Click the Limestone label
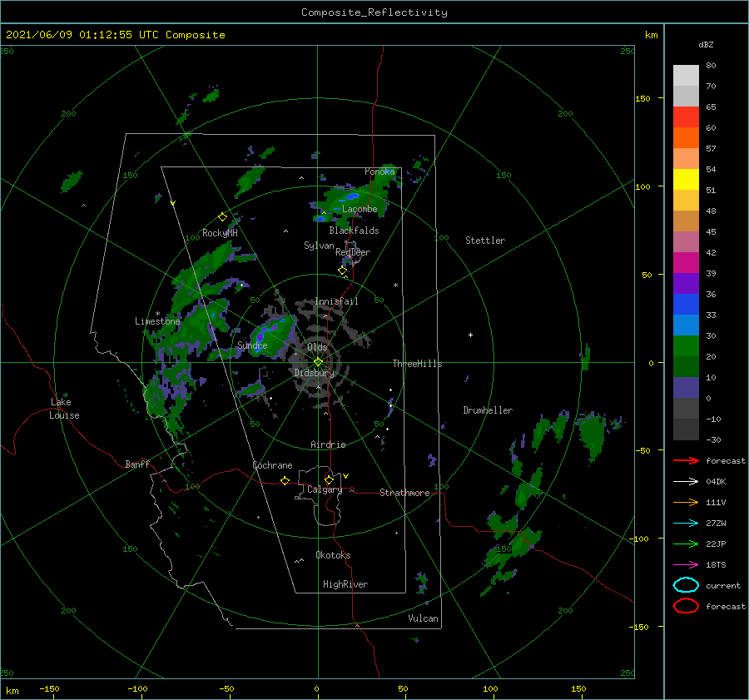 pyautogui.click(x=157, y=321)
